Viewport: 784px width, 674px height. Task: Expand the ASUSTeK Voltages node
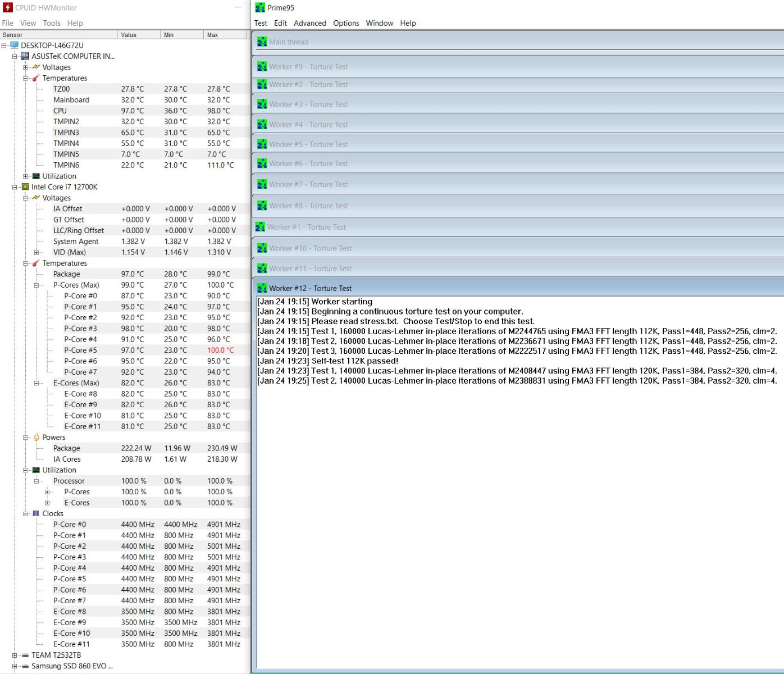25,67
